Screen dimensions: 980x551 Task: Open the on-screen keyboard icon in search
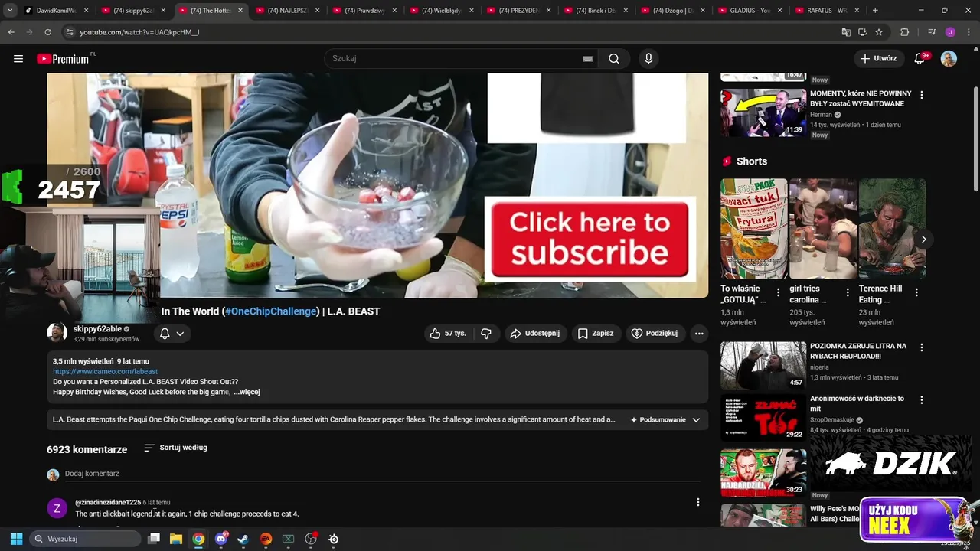(x=587, y=59)
